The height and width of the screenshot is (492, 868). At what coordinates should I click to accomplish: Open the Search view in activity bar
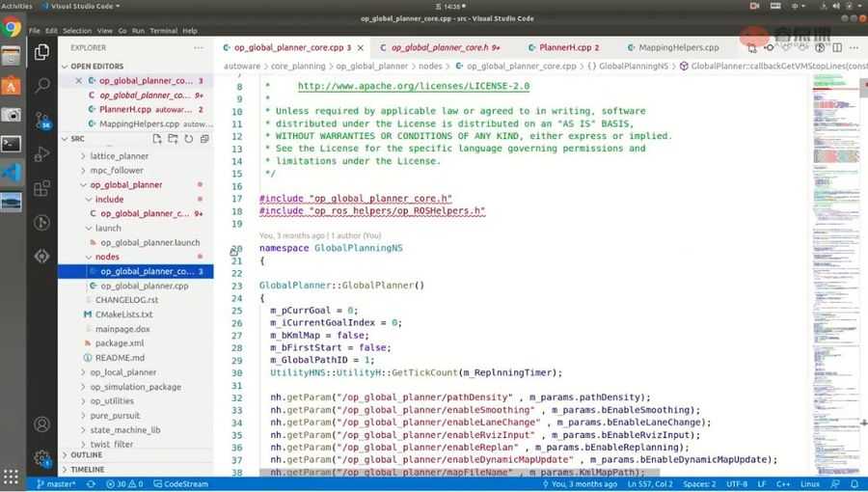(x=42, y=85)
